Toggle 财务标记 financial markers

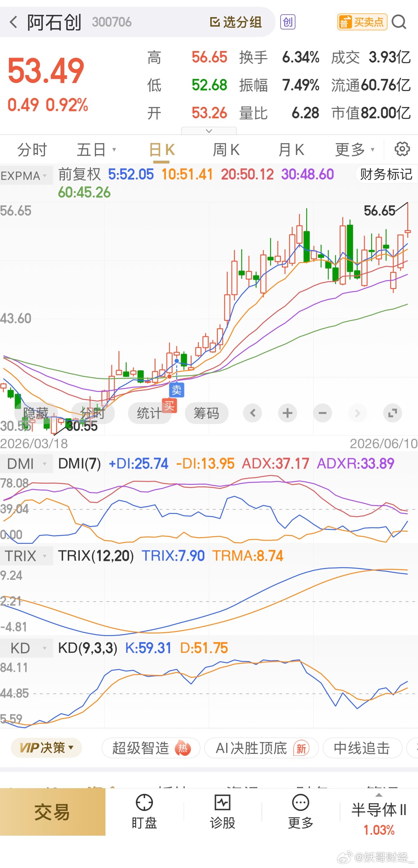pos(386,175)
